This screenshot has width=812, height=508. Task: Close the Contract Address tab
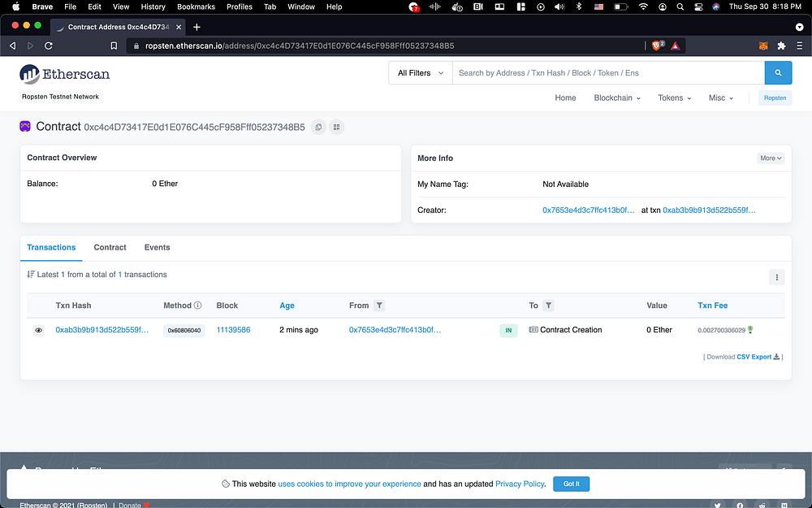(x=179, y=27)
